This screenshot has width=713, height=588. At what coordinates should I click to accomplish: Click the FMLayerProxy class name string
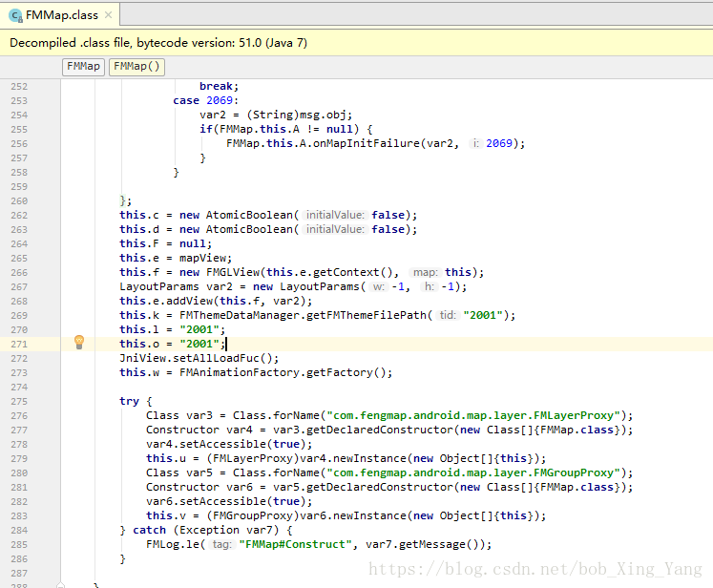[473, 415]
